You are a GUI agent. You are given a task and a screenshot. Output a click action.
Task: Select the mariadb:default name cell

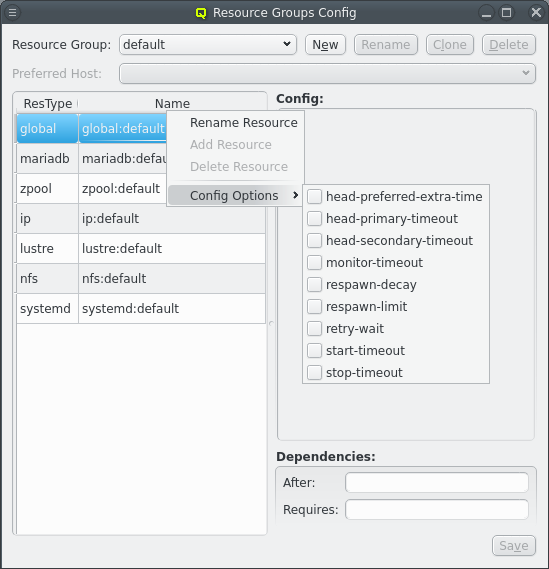123,159
